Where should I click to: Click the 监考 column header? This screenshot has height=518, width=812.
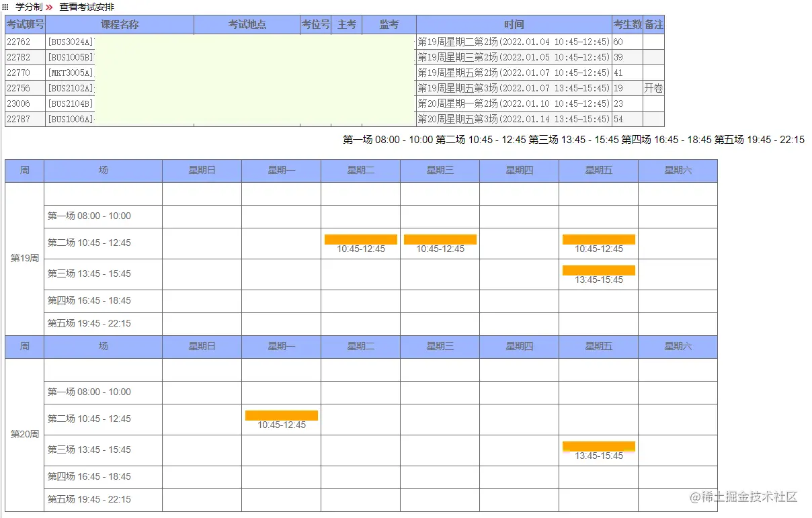tap(389, 25)
